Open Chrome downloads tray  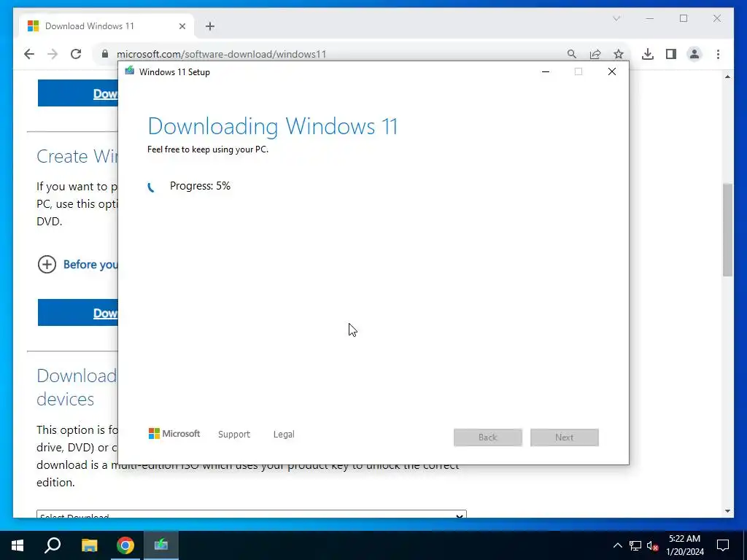coord(648,54)
